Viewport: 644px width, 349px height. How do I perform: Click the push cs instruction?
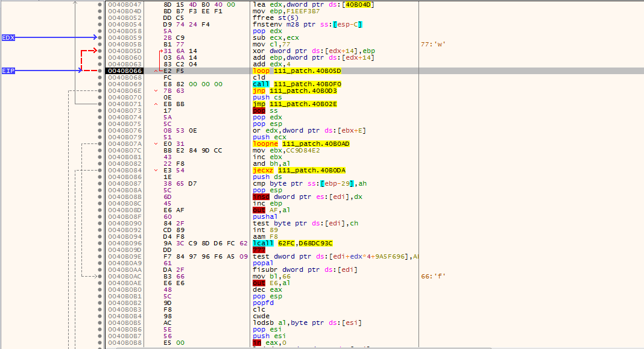[x=267, y=97]
